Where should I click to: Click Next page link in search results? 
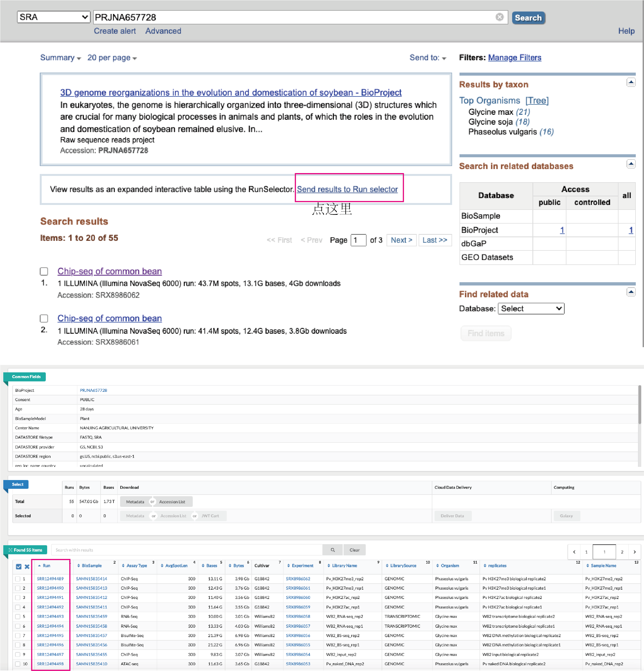pyautogui.click(x=401, y=240)
